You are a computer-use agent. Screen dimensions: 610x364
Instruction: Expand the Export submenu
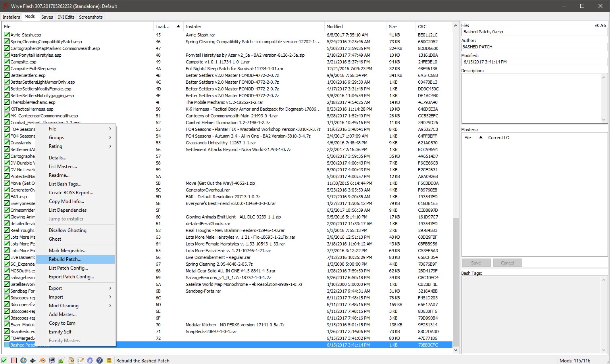(x=75, y=288)
